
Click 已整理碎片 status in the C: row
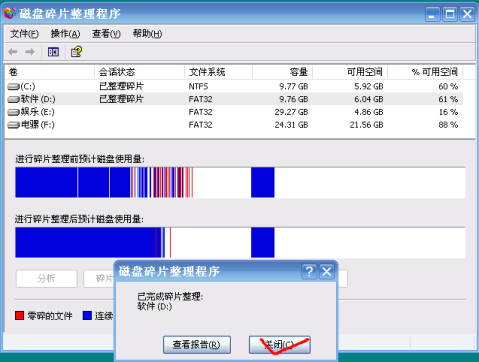point(121,87)
